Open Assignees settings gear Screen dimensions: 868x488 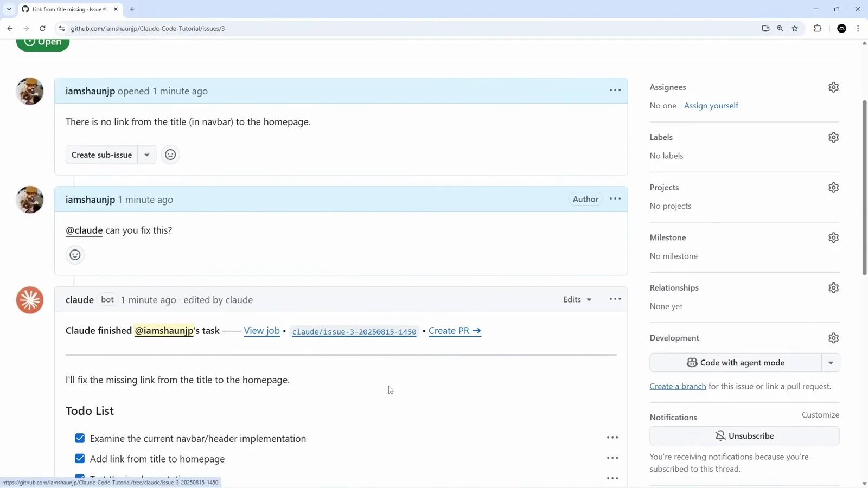(833, 87)
